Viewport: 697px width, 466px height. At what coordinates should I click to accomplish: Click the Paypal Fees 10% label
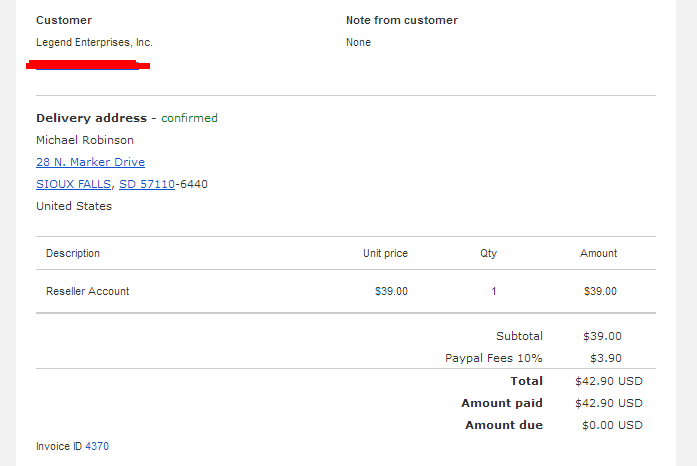coord(494,358)
